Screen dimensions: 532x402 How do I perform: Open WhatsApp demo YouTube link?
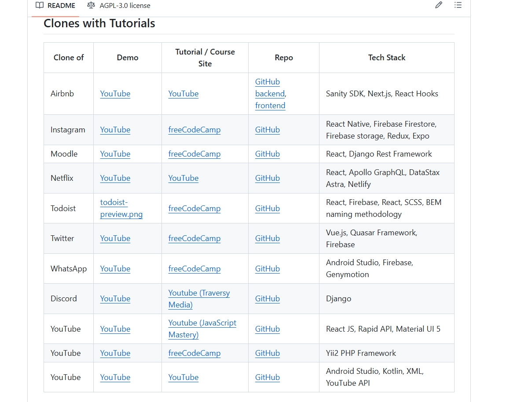tap(115, 269)
